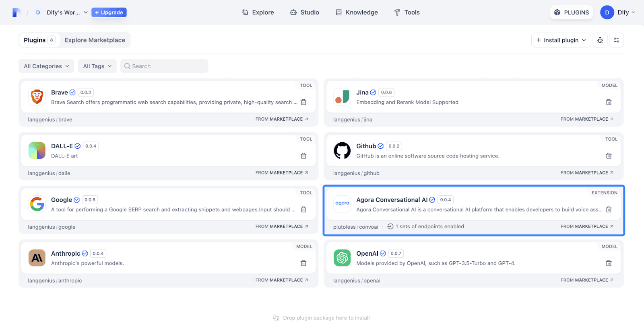Open the Knowledge section
The width and height of the screenshot is (644, 326).
click(357, 12)
